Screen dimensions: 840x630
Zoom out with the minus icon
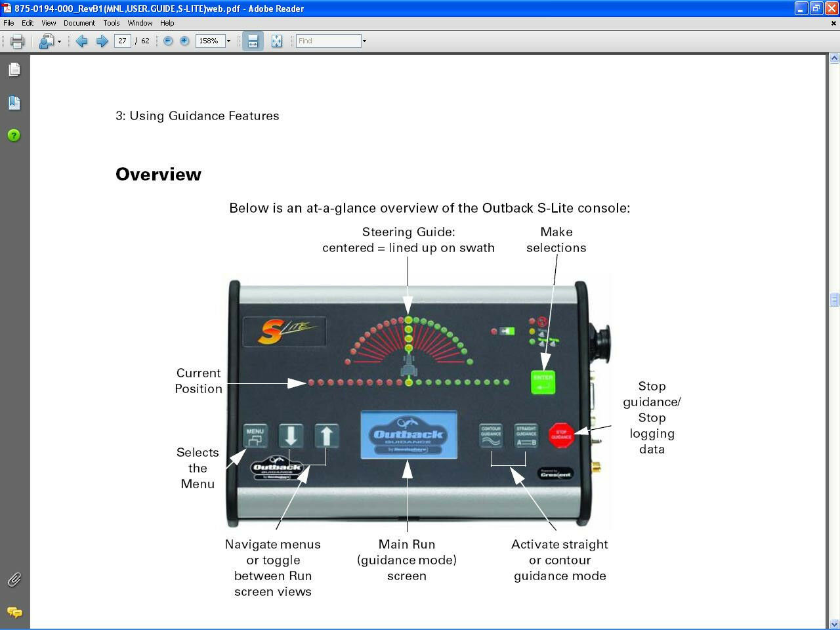[x=168, y=41]
